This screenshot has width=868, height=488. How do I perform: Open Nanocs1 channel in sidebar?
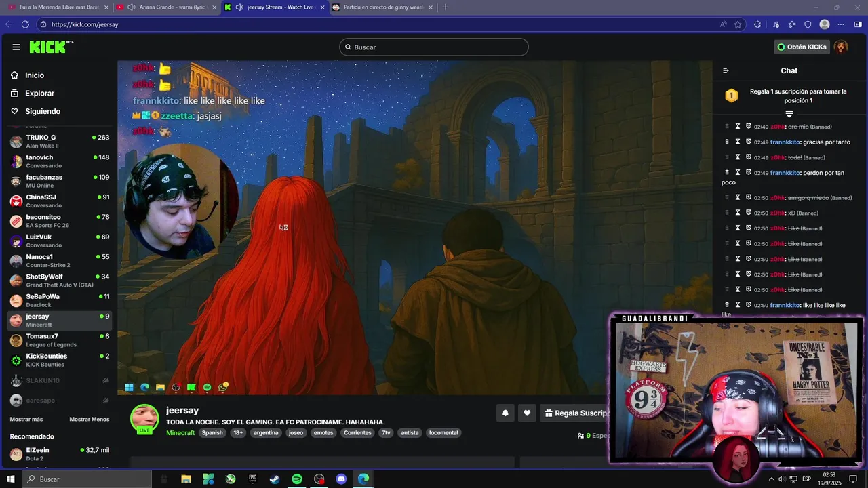click(59, 260)
